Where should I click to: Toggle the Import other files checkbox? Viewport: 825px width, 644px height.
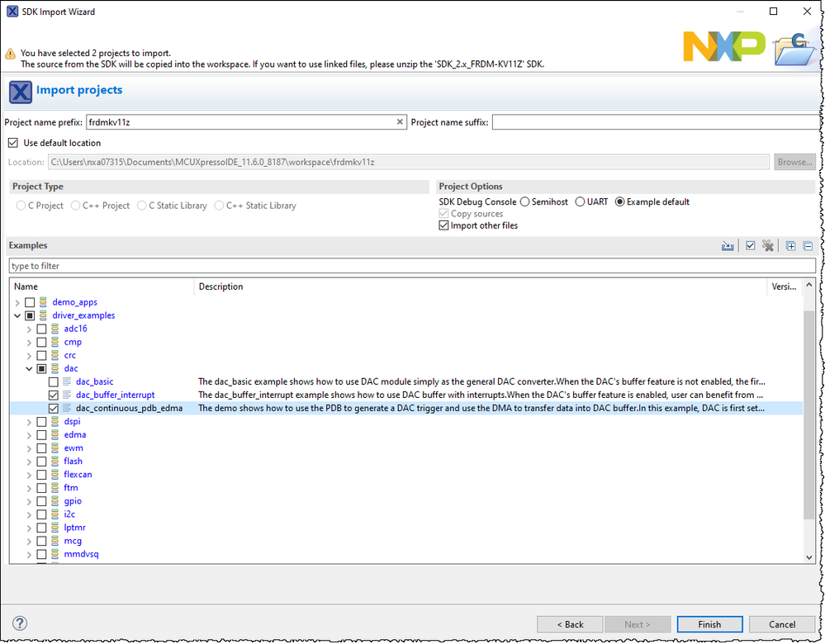(x=443, y=225)
